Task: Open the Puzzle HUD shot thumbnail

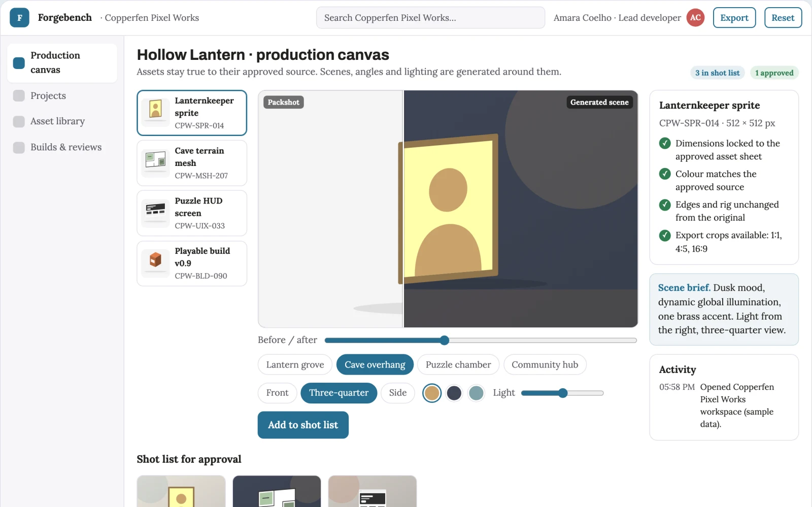Action: click(373, 491)
